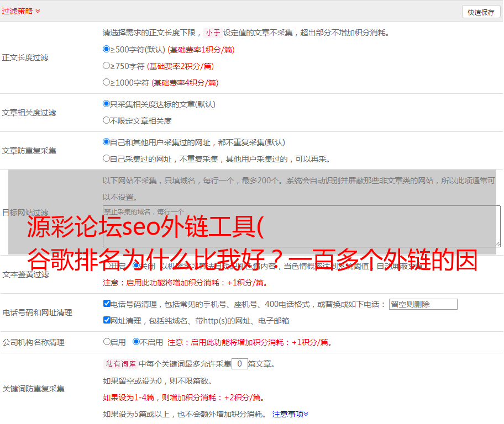Click the 快速保存 button
This screenshot has width=504, height=424.
(481, 12)
